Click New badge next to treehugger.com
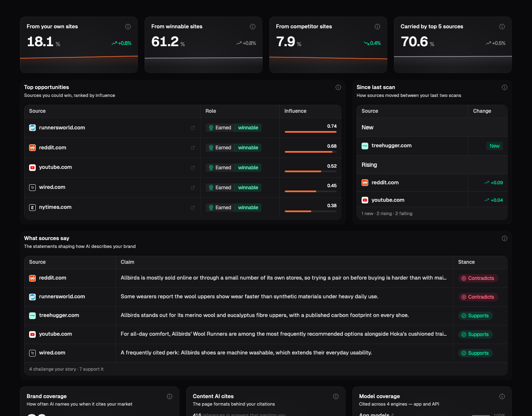This screenshot has width=532, height=416. (495, 146)
